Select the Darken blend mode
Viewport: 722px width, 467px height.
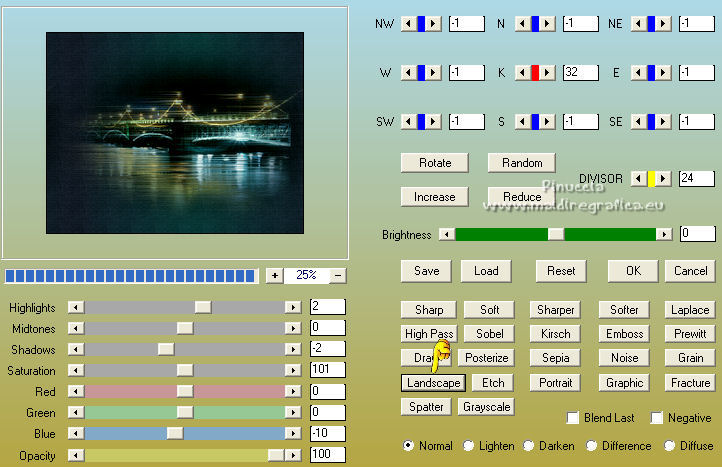pos(529,446)
